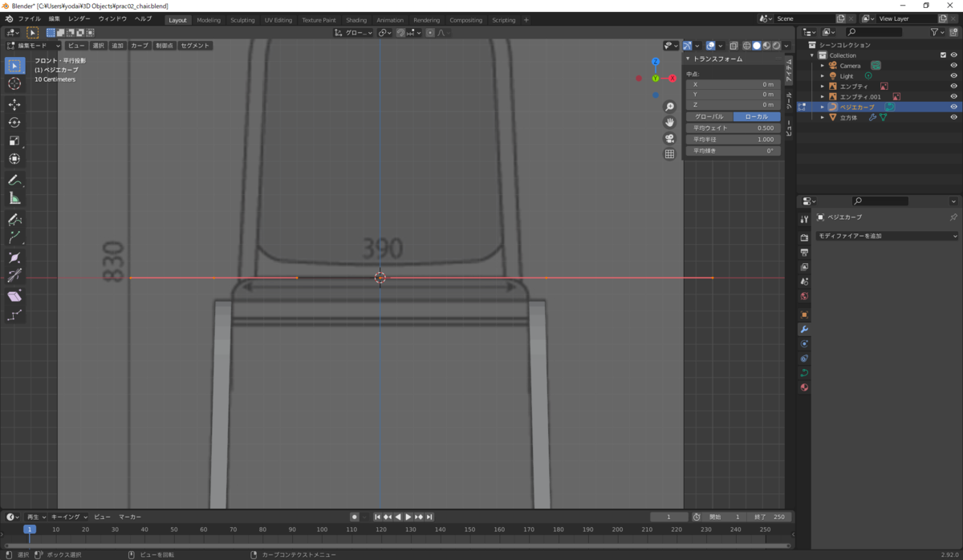Toggle viewport overlays button
The width and height of the screenshot is (963, 560).
711,46
